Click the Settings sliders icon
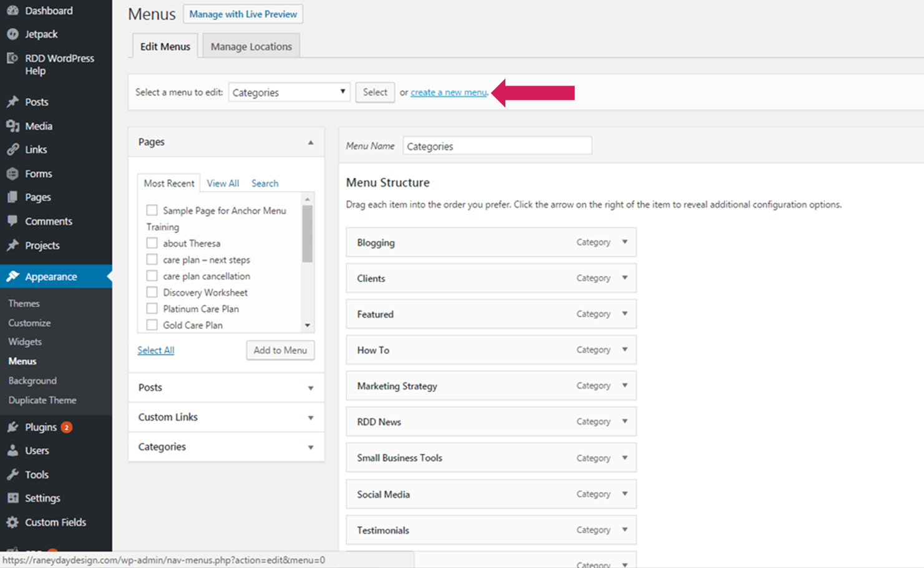924x568 pixels. [x=12, y=498]
